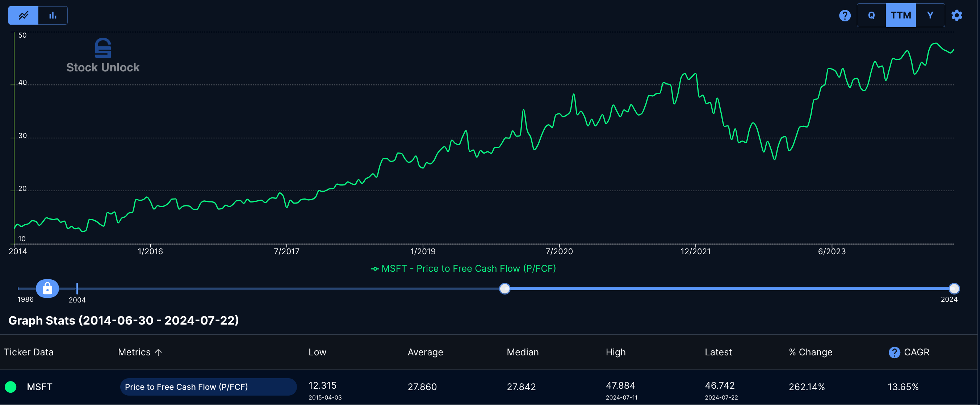Click the Average column header

click(x=425, y=352)
